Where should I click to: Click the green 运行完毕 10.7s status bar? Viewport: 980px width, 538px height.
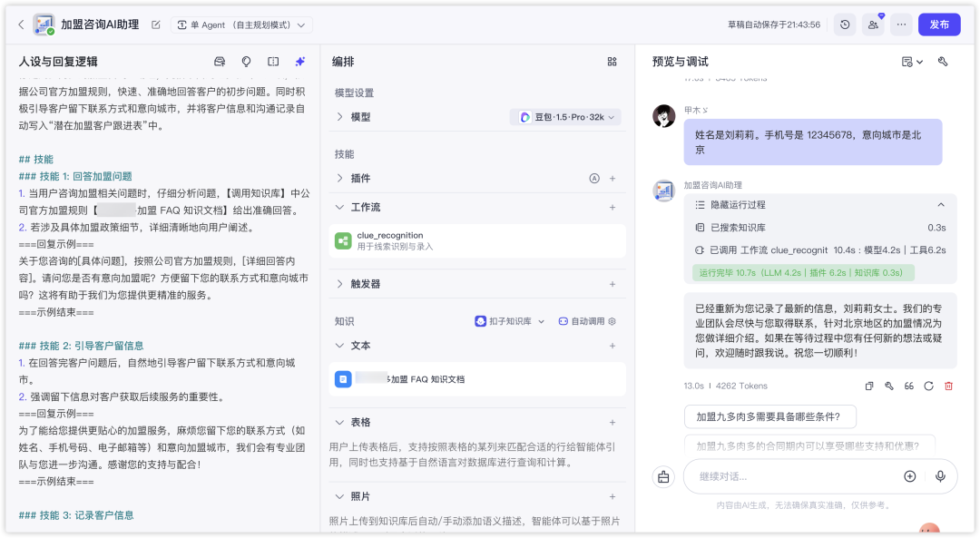[802, 272]
